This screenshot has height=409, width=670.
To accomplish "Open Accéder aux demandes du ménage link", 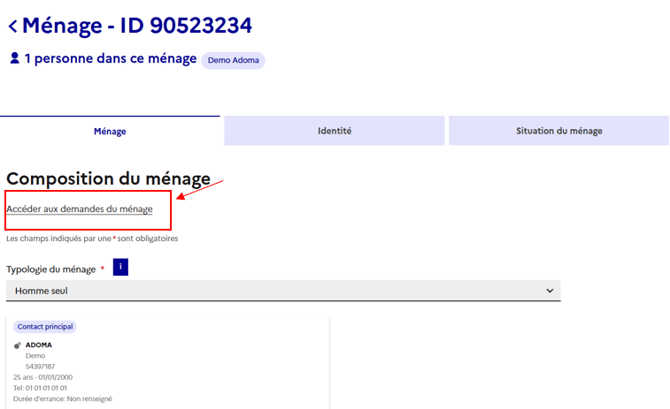I will click(x=79, y=209).
